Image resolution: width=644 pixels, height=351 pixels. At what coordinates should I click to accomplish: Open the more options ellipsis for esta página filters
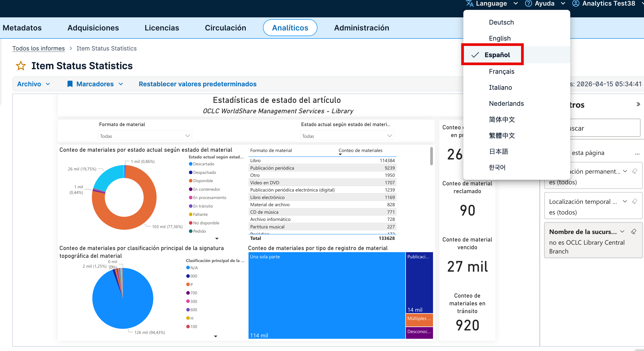[x=637, y=153]
